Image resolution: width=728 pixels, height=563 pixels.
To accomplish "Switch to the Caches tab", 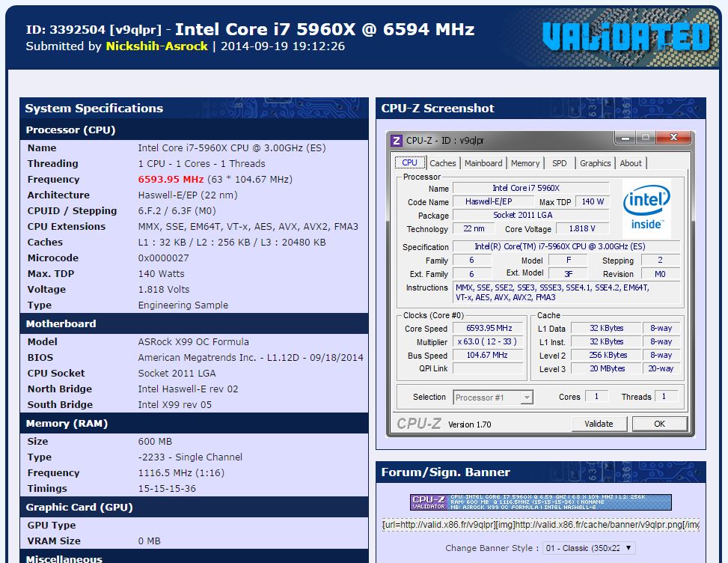I will [x=442, y=163].
